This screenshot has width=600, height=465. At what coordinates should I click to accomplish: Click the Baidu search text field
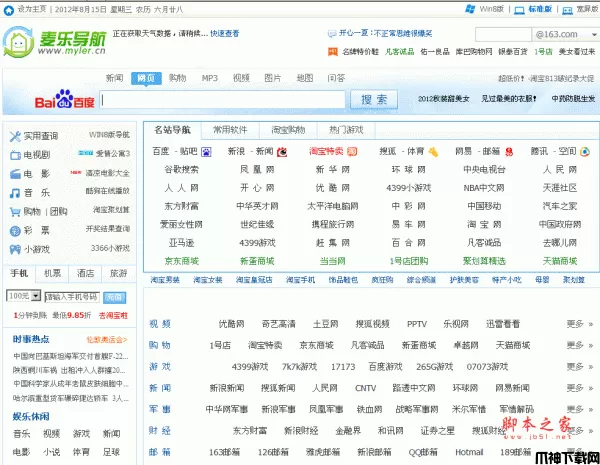[x=223, y=100]
